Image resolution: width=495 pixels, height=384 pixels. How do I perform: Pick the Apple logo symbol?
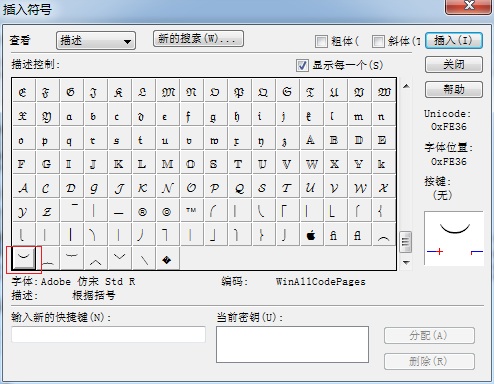click(x=311, y=235)
